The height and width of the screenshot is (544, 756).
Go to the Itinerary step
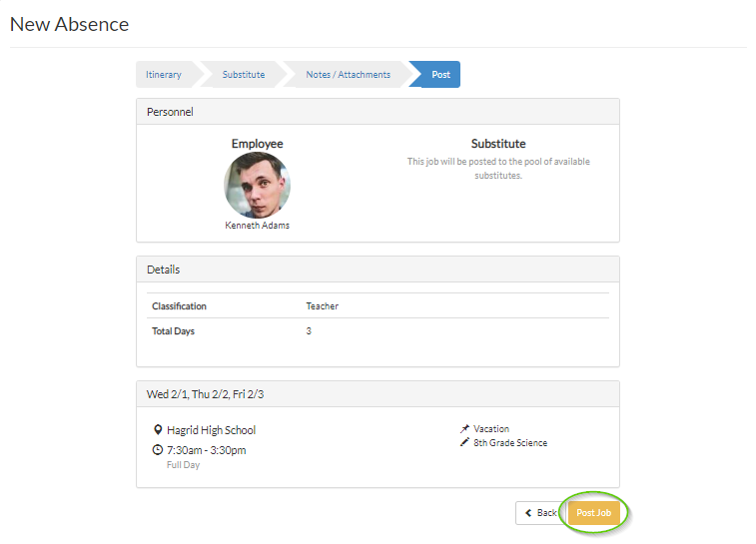164,75
